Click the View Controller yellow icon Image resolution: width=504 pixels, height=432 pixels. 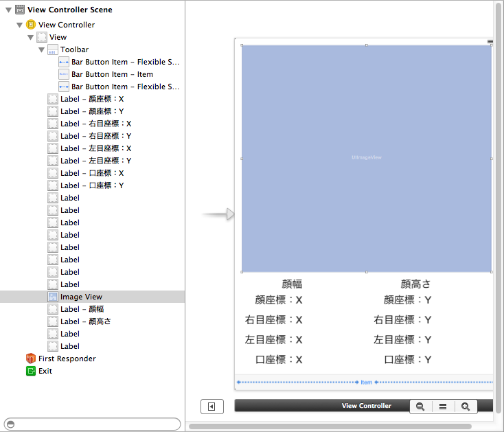pyautogui.click(x=31, y=25)
